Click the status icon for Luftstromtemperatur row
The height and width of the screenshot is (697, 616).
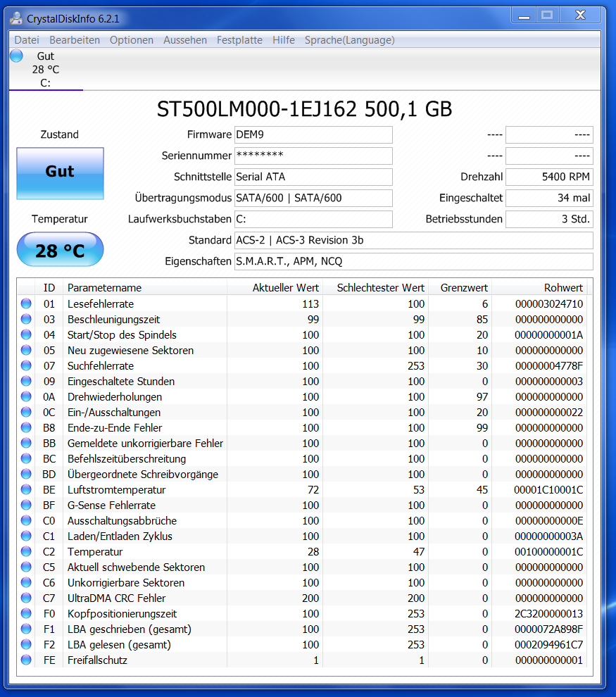tap(26, 489)
